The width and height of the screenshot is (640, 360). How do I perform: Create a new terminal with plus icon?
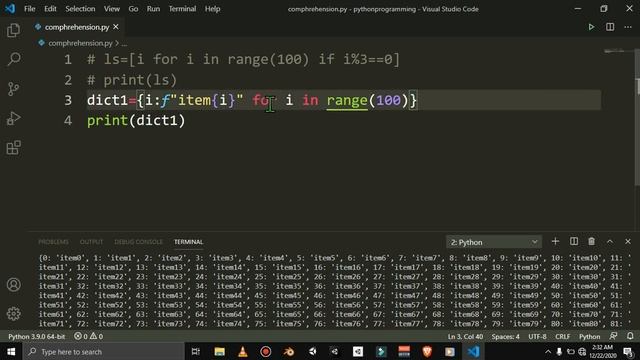(555, 242)
